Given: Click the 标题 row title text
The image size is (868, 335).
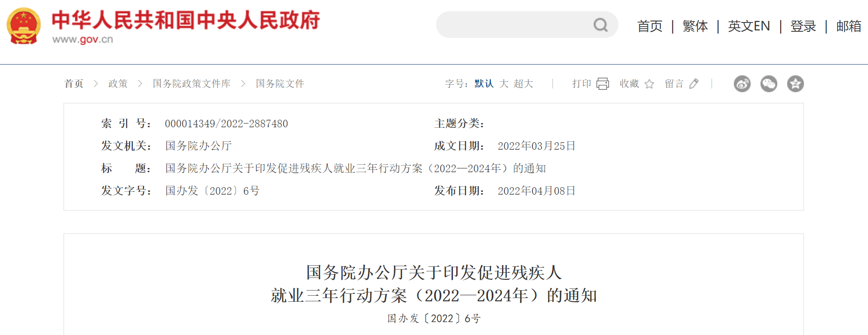Looking at the screenshot, I should coord(355,168).
